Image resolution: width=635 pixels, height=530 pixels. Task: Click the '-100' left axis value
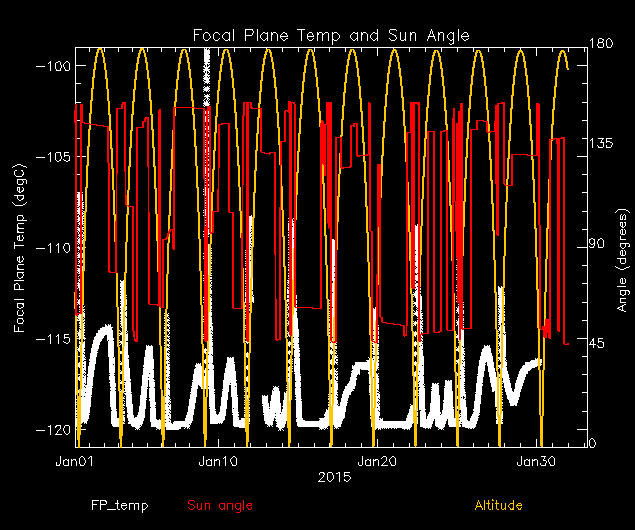pos(53,66)
